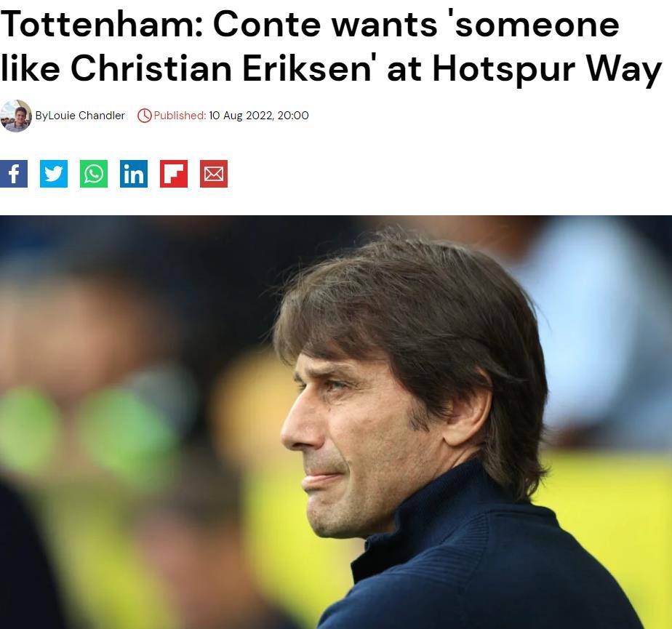Click the published time "20:00"
Viewport: 672px width, 629px height.
point(293,116)
